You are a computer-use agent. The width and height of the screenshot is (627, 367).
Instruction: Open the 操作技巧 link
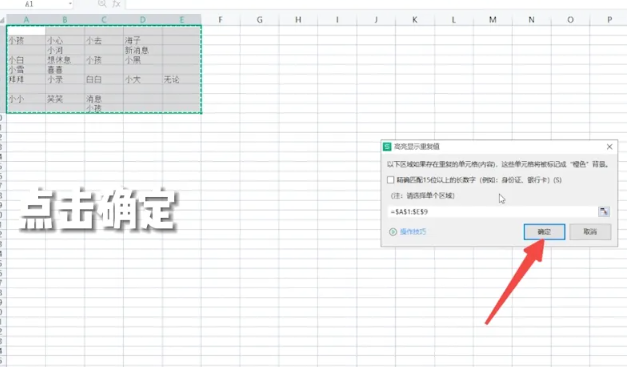(x=413, y=232)
